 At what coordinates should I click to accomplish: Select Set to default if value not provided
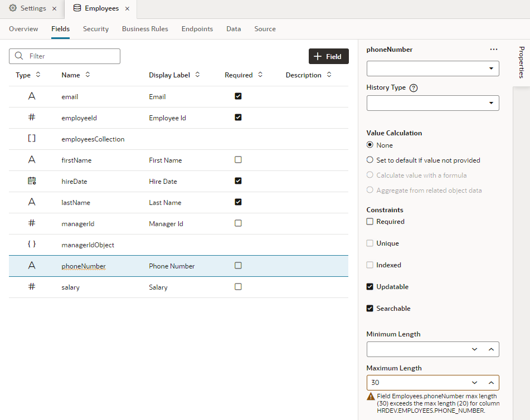click(370, 160)
